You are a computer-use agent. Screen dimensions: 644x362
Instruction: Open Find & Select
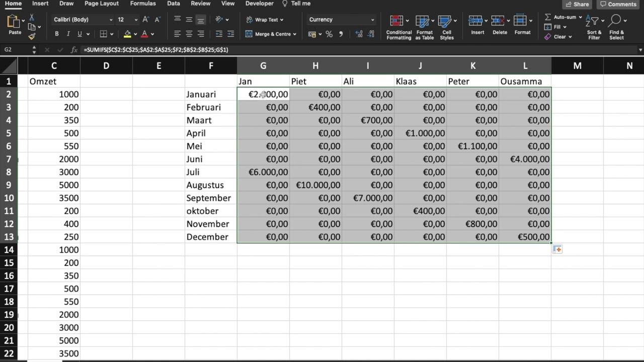coord(616,28)
